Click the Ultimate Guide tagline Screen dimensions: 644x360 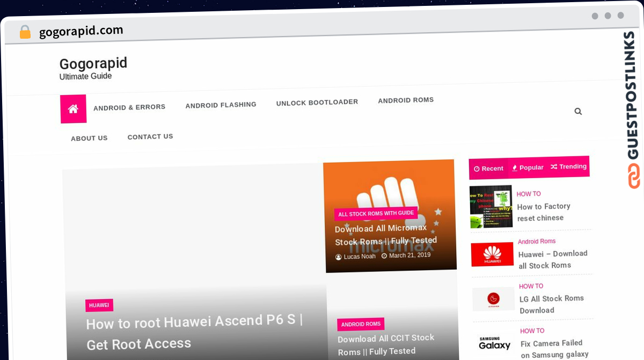tap(85, 76)
